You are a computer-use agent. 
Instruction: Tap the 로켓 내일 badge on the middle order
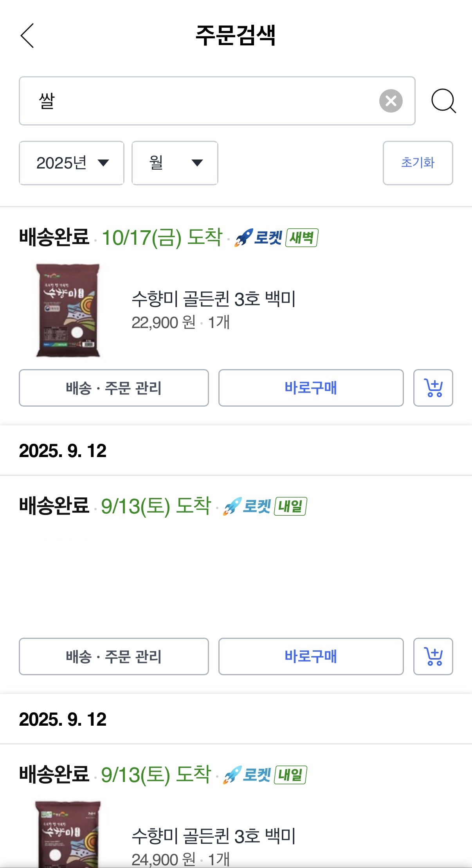click(265, 506)
